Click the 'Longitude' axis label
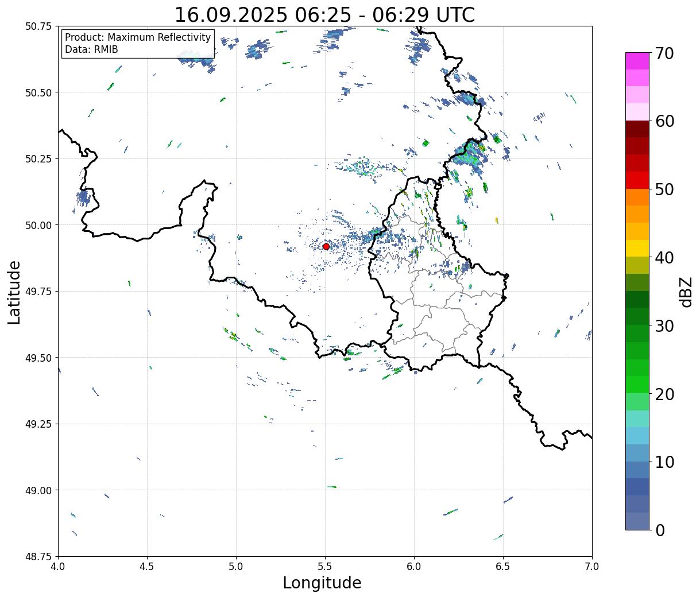The image size is (700, 597). tap(322, 583)
